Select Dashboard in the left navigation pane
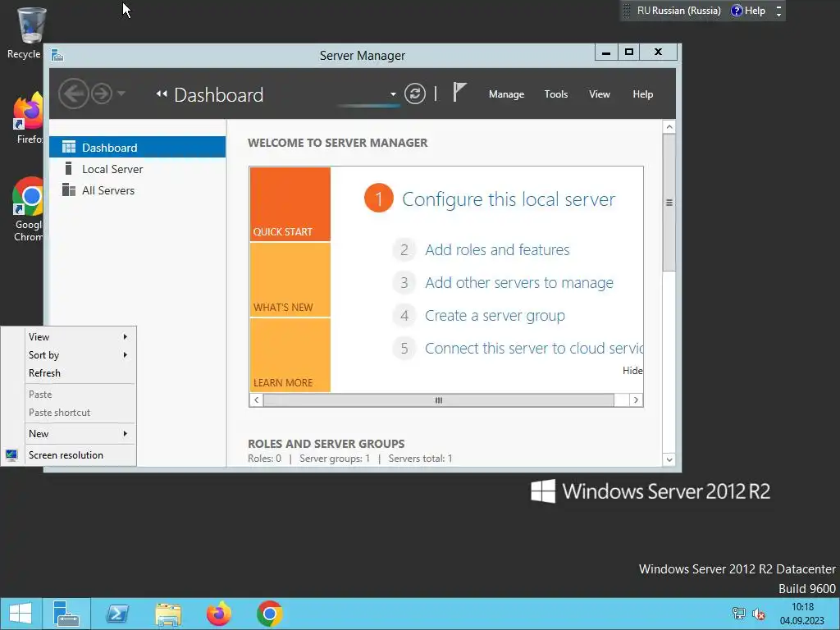Screen dimensions: 840x630 [x=138, y=148]
